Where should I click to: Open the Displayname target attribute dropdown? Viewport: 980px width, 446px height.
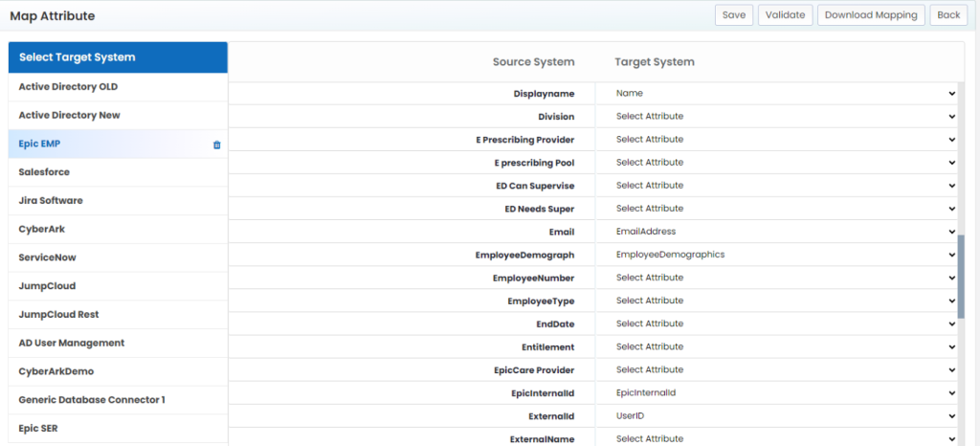777,93
